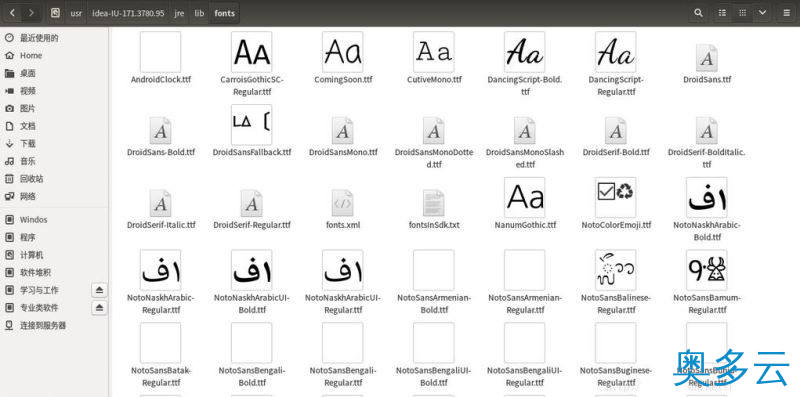Viewport: 800px width, 397px height.
Task: Select CarroisGothicSC-Regular.ttf font thumbnail
Action: click(251, 52)
